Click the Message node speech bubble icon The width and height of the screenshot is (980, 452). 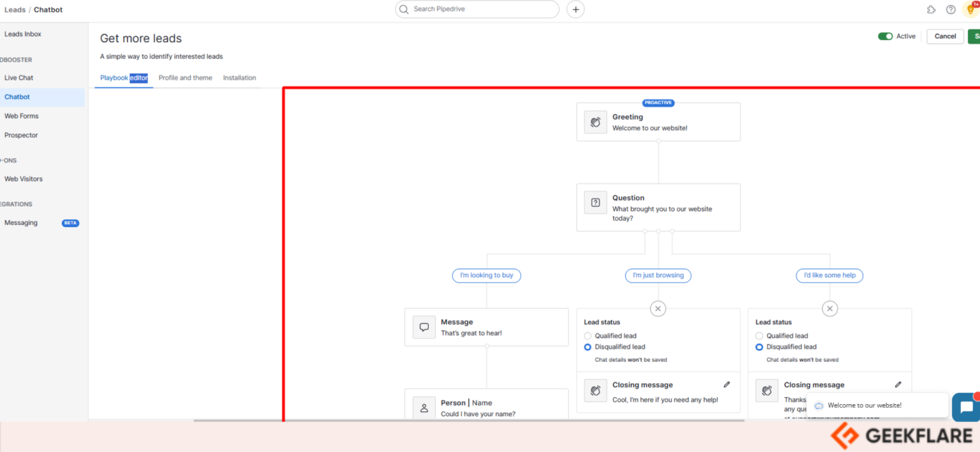point(424,328)
